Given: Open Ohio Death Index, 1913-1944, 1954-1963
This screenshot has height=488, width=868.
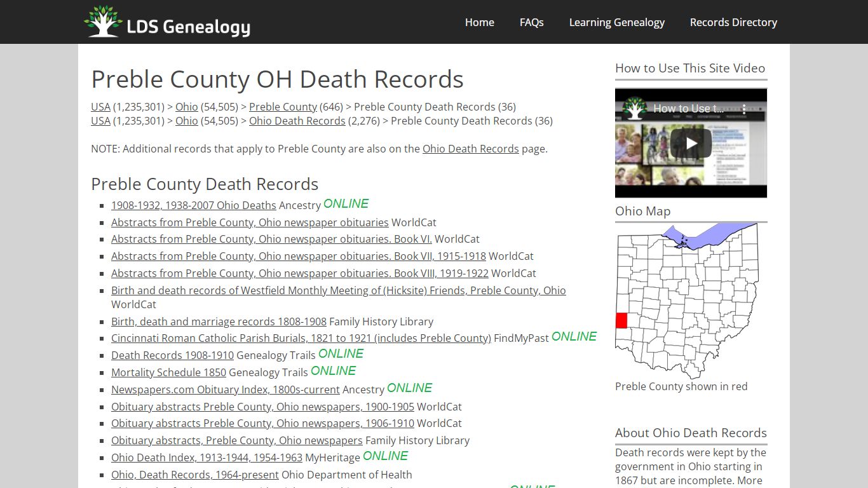Looking at the screenshot, I should [207, 457].
